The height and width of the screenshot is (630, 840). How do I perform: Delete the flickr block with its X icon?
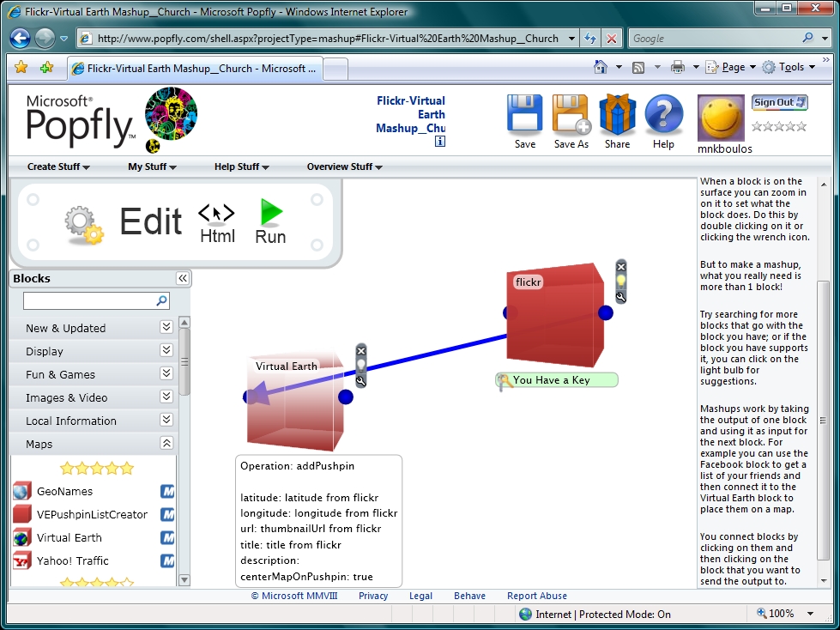(x=621, y=266)
